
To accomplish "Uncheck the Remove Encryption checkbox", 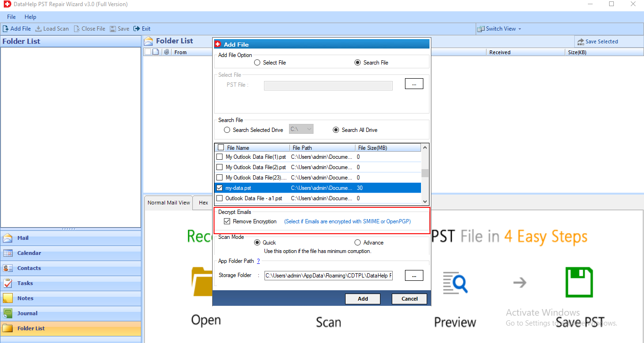I will click(227, 221).
